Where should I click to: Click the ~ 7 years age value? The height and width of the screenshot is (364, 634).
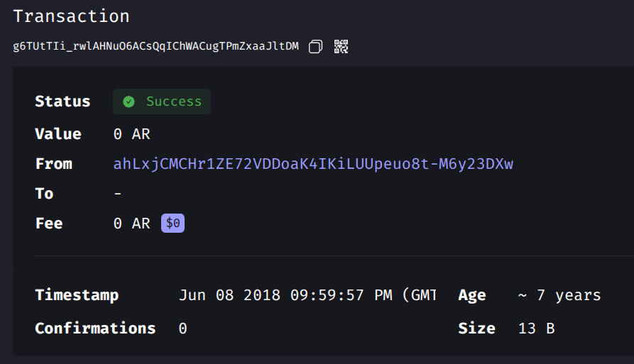pyautogui.click(x=559, y=295)
